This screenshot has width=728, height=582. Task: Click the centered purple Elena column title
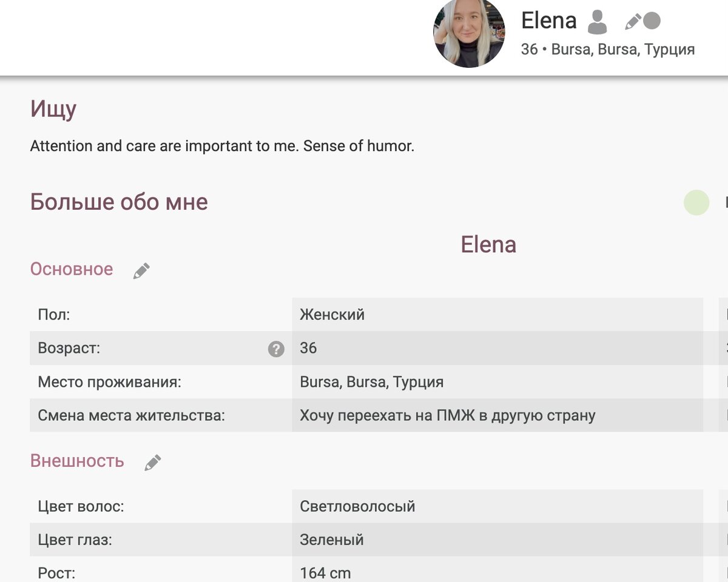tap(488, 244)
